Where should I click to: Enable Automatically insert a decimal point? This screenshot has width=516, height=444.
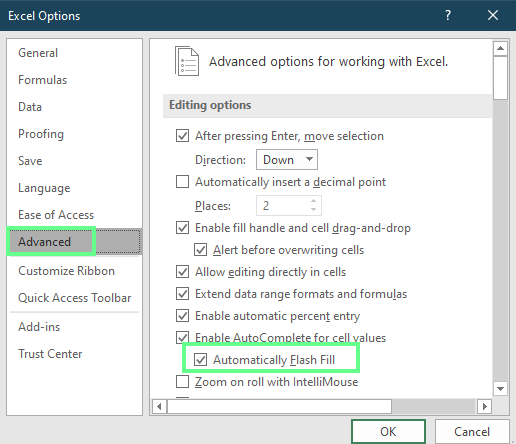point(182,182)
